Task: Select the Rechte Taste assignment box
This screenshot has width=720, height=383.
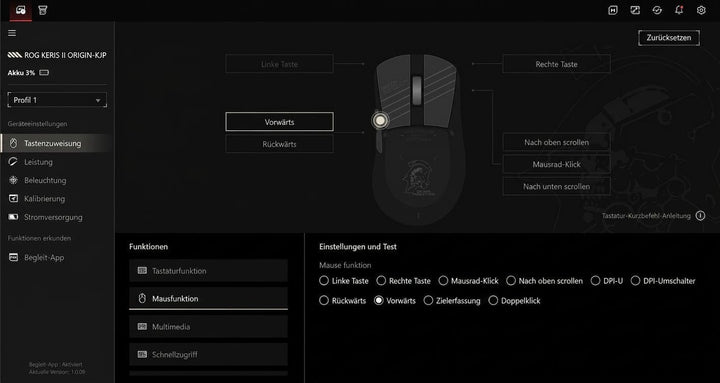Action: click(556, 64)
